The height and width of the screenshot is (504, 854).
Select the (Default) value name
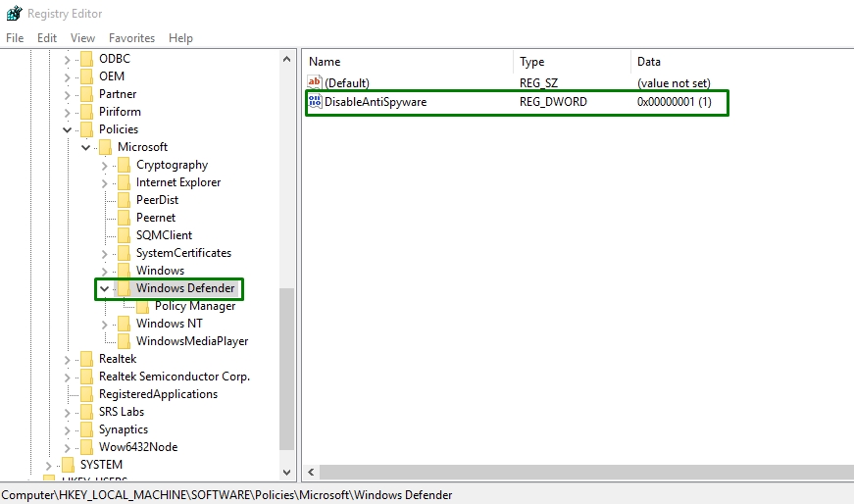(x=347, y=82)
